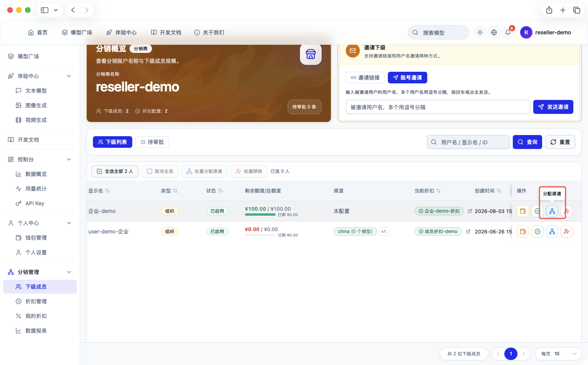Collapse the 体验中心 sidebar section

(x=69, y=76)
